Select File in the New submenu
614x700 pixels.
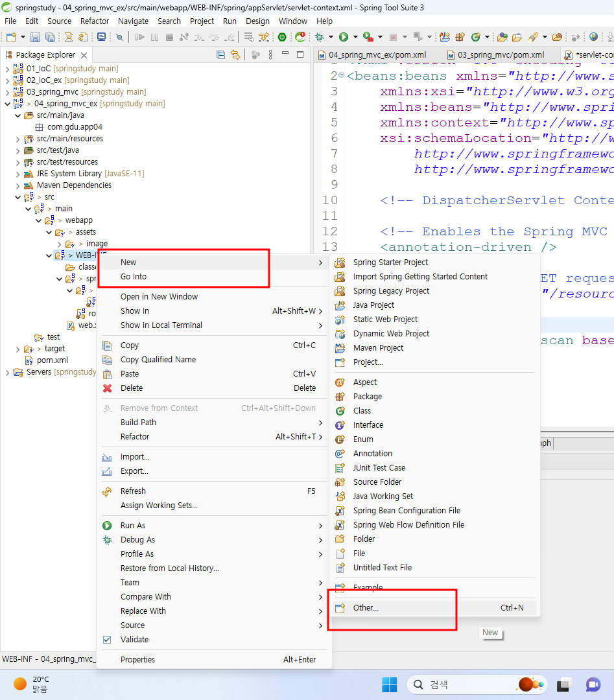tap(435, 553)
